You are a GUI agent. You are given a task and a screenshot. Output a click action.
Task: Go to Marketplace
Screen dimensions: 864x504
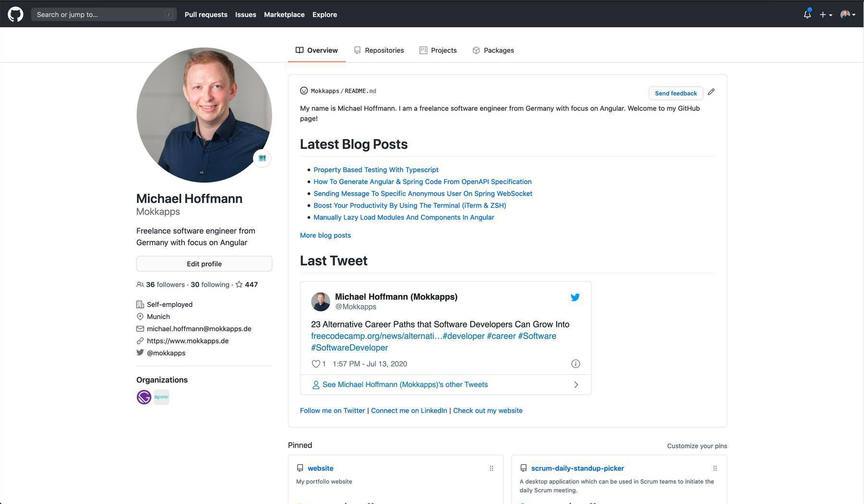(284, 14)
